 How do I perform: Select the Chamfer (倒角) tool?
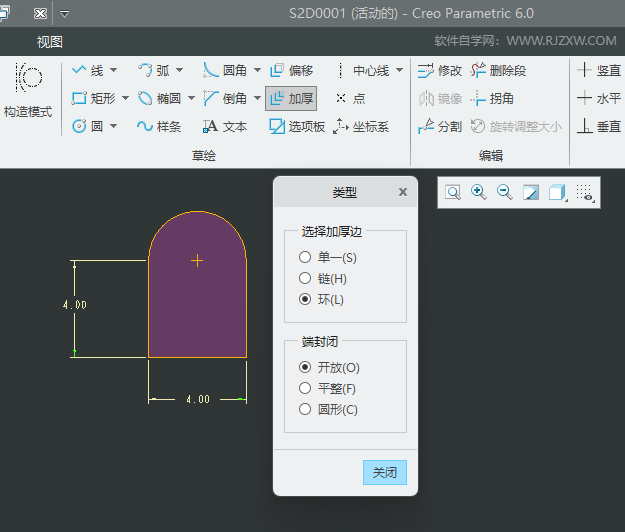coord(225,98)
